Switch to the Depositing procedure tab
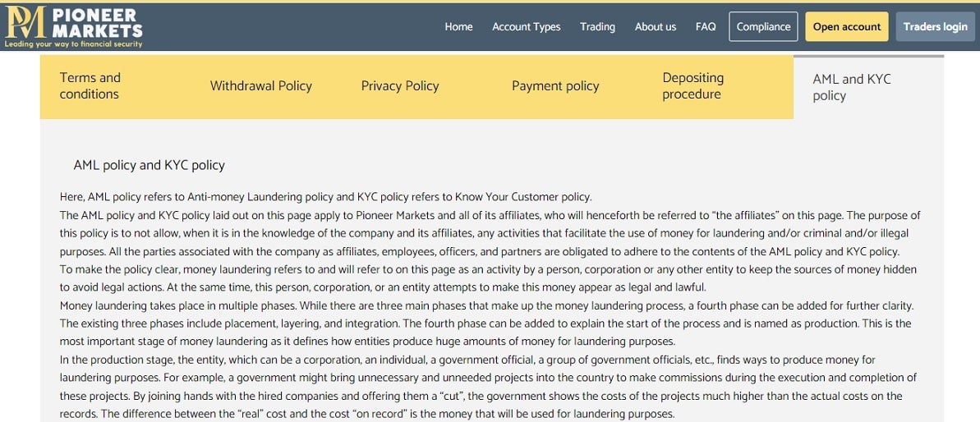Image resolution: width=980 pixels, height=422 pixels. click(x=692, y=86)
